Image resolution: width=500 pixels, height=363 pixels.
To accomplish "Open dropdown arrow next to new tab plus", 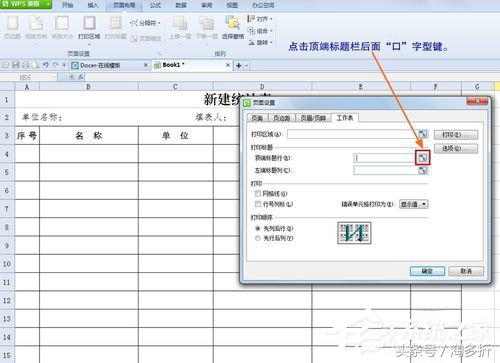I will pos(246,66).
